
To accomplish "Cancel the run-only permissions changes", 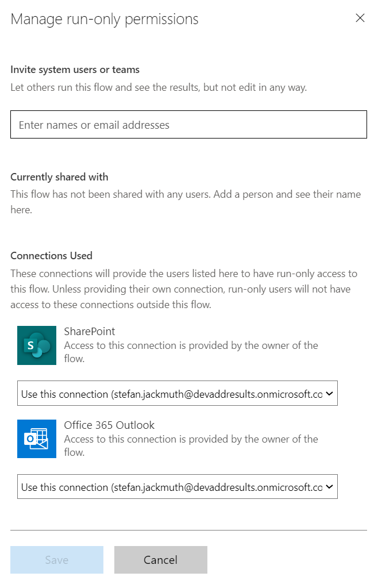I will click(160, 560).
